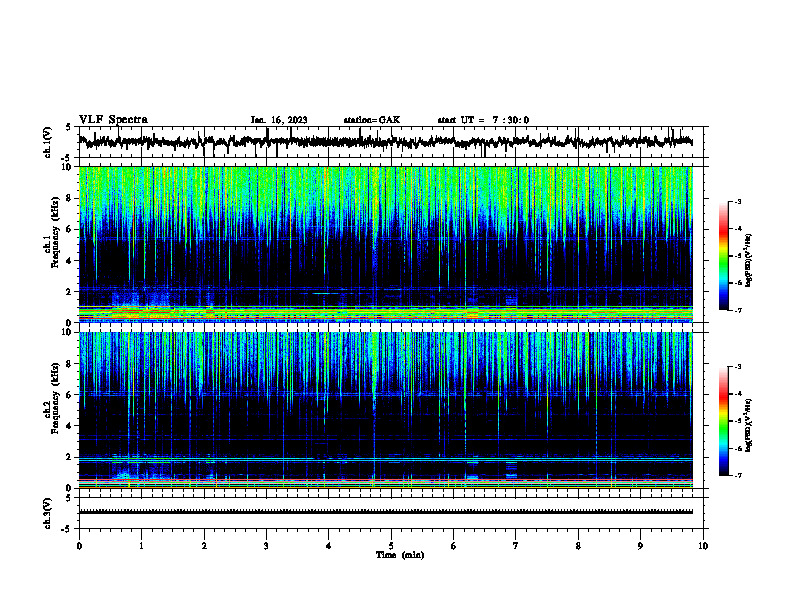Click the log(PSD) label beside ch.2 colorbar
This screenshot has height=612, width=792.
(748, 425)
